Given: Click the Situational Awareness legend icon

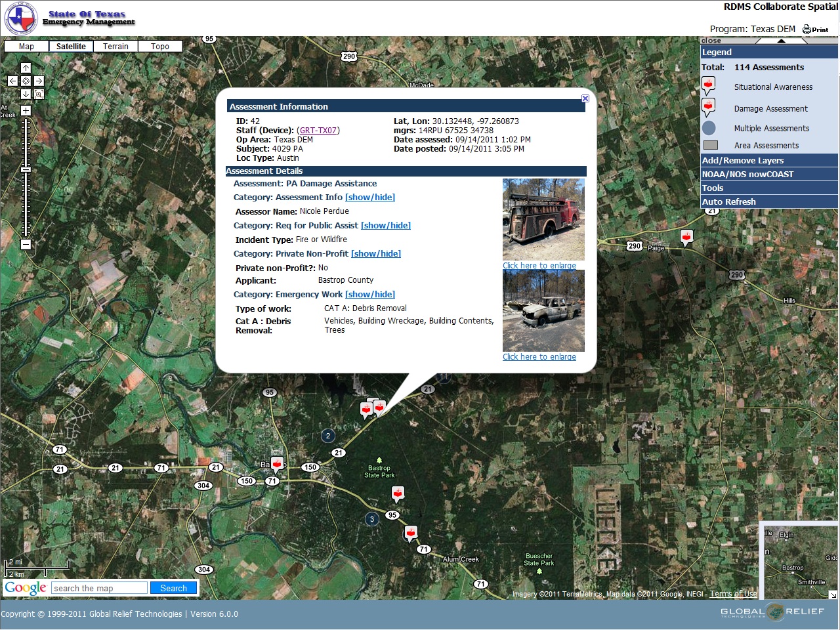Looking at the screenshot, I should (x=709, y=86).
